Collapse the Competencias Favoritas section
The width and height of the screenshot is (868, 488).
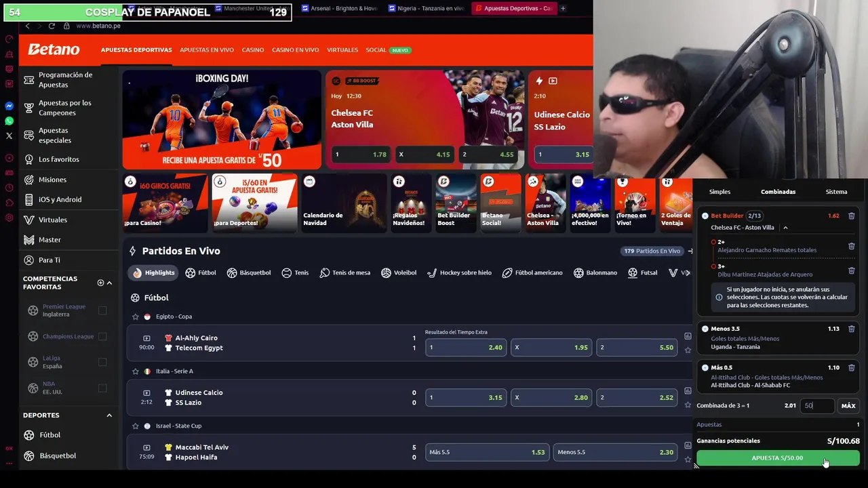(109, 283)
